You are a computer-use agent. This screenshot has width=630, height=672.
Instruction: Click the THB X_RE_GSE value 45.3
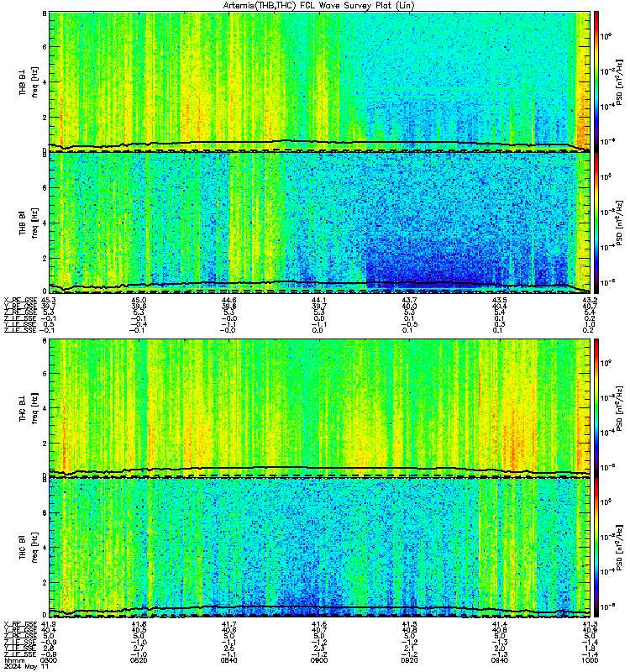coord(49,300)
